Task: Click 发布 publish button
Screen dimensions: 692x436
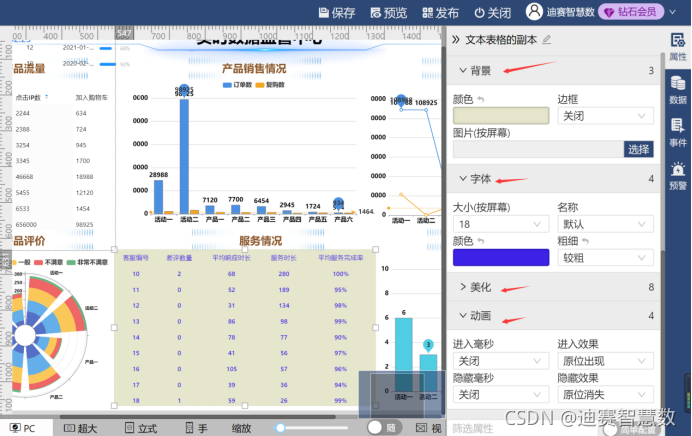Action: tap(440, 12)
